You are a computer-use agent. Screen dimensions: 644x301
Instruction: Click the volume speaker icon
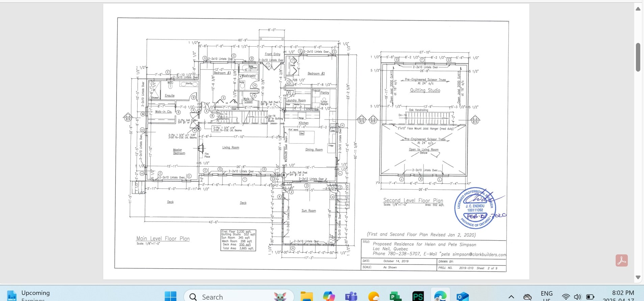pyautogui.click(x=578, y=297)
